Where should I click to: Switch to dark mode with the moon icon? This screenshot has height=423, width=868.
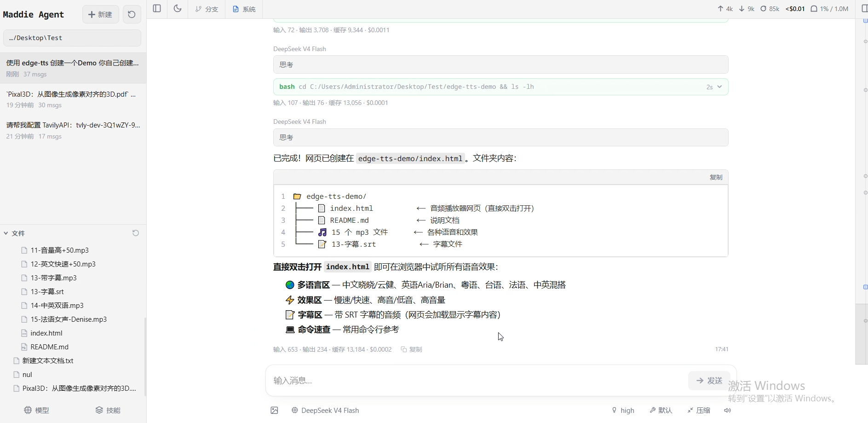pos(178,9)
